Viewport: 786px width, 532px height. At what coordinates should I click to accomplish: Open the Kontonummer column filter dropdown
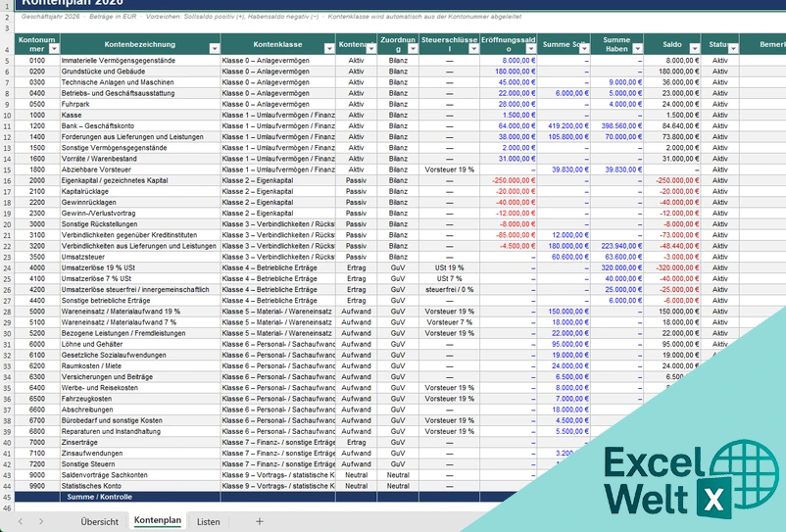click(54, 49)
